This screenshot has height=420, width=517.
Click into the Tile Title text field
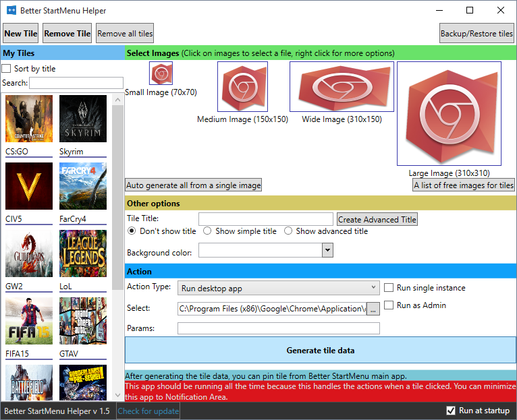pyautogui.click(x=265, y=219)
